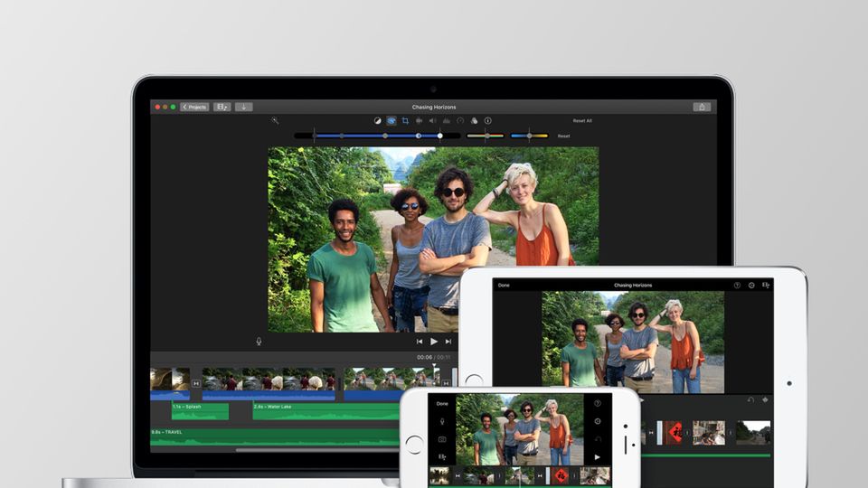This screenshot has height=488, width=868.
Task: Click Done on the iPad screen
Action: tap(504, 286)
